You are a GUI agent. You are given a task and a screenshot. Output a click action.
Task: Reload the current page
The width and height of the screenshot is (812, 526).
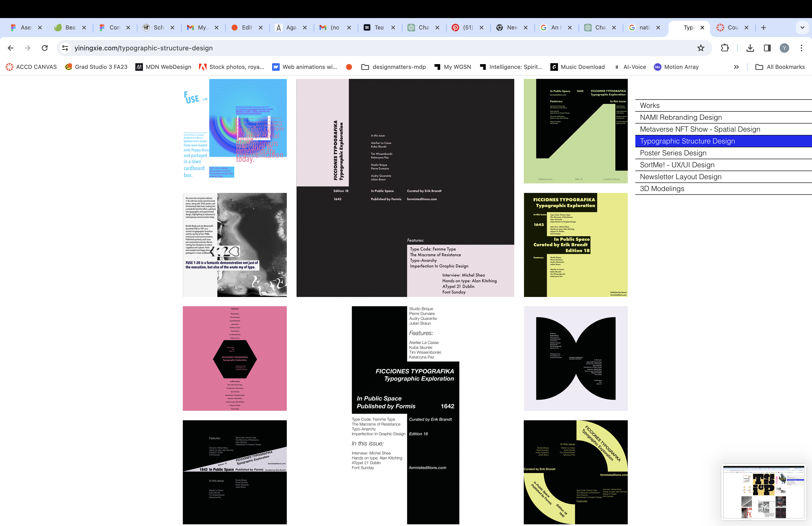(45, 48)
